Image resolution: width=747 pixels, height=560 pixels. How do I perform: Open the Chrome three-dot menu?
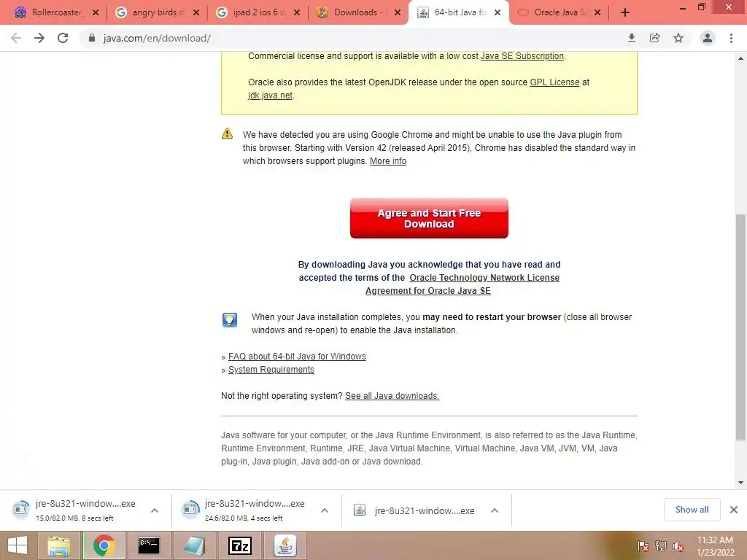coord(731,38)
